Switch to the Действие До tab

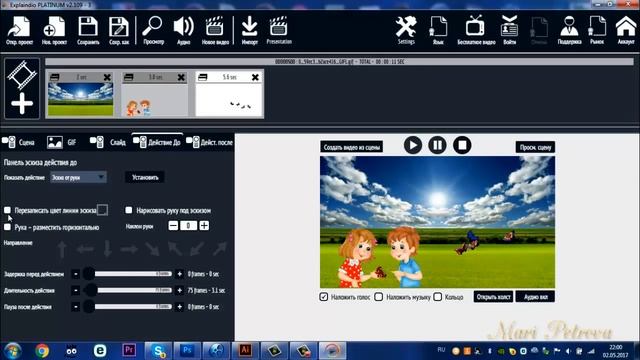pyautogui.click(x=157, y=142)
